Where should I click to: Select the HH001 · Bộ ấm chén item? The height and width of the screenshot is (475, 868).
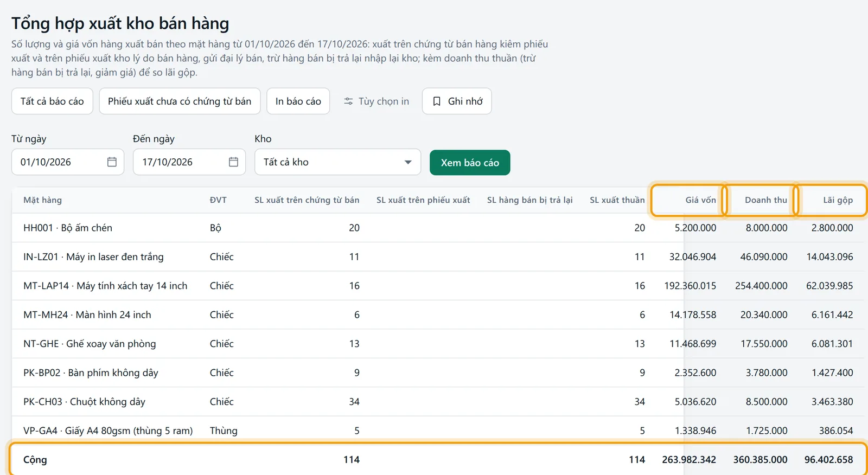tap(68, 228)
